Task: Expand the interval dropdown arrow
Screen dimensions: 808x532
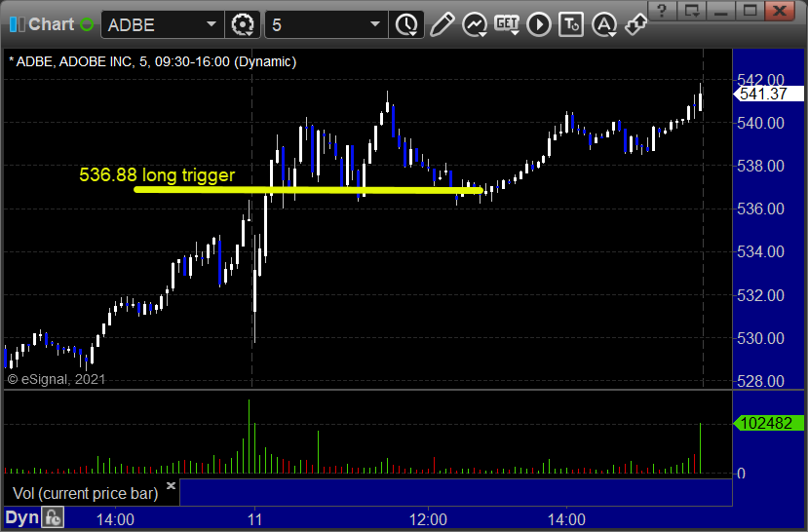Action: [x=375, y=24]
